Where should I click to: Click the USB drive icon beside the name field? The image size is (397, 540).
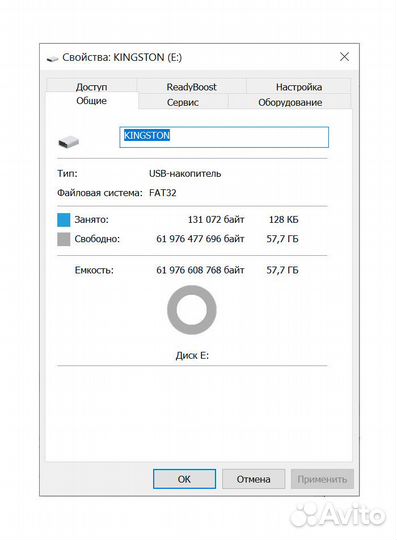(69, 142)
